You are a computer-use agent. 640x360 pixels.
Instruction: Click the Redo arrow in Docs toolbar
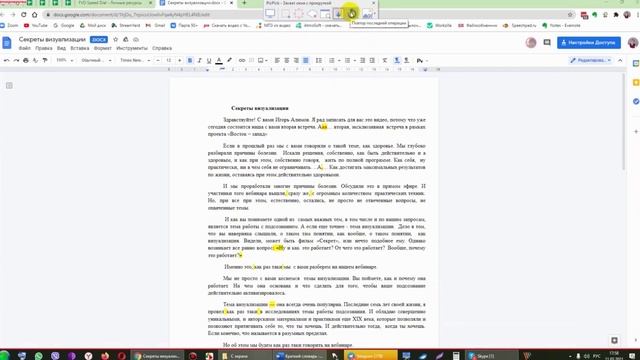[x=16, y=60]
